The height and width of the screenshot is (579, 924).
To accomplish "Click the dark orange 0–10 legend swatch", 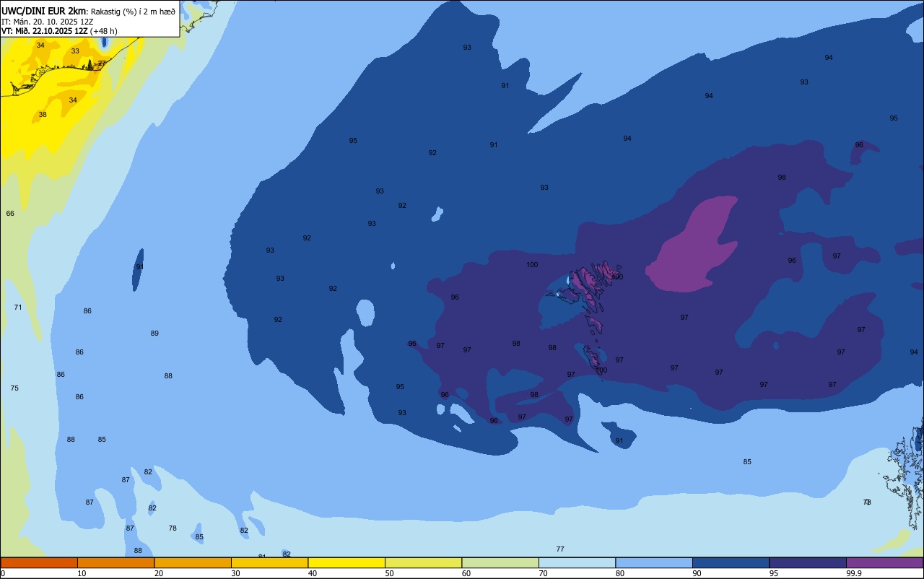I will pos(39,562).
